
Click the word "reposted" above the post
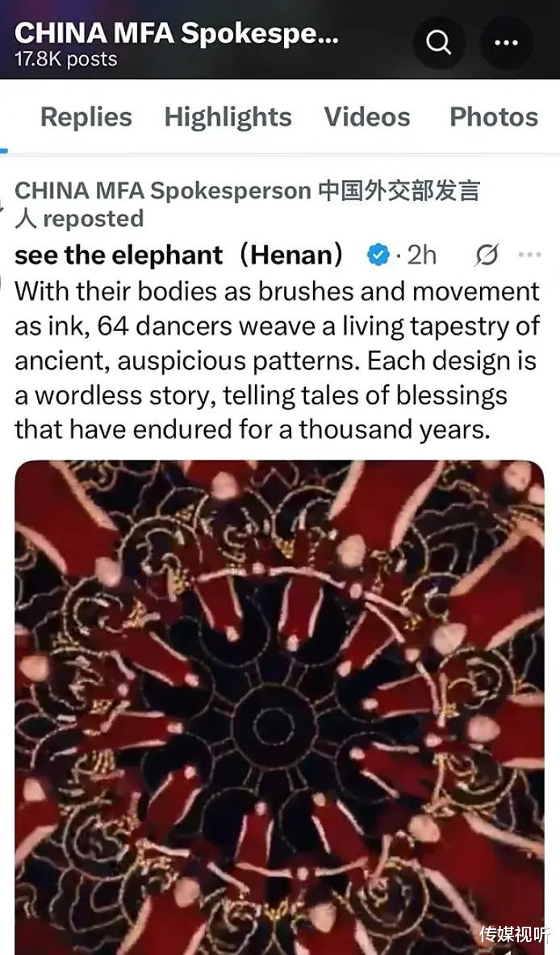(94, 219)
